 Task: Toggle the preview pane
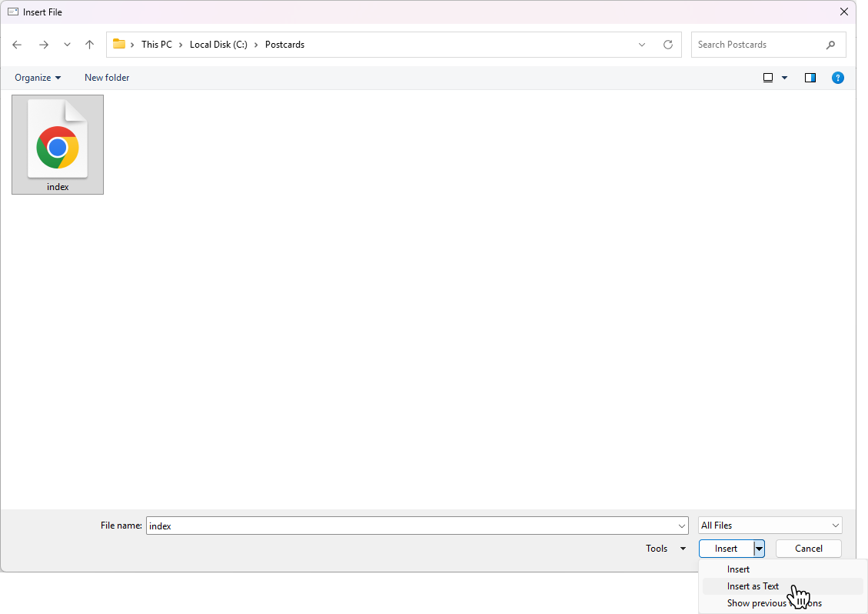pyautogui.click(x=810, y=78)
